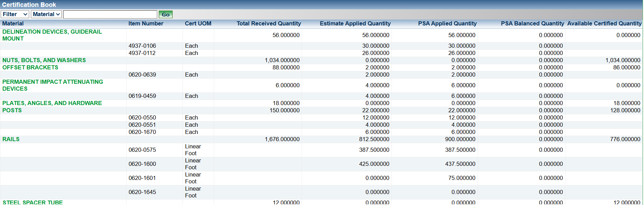
Task: Click total received value 88.000000
Action: tap(286, 67)
